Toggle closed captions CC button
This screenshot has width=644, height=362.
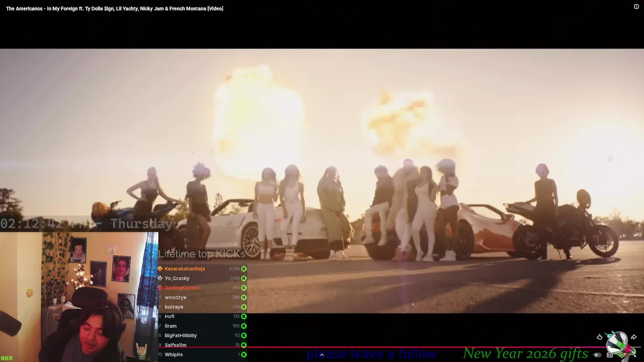[x=610, y=355]
